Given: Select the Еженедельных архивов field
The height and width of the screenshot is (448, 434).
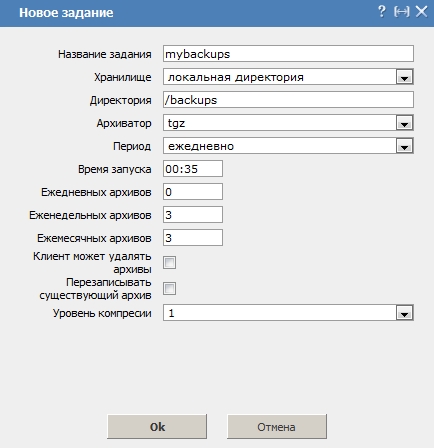Looking at the screenshot, I should point(193,215).
